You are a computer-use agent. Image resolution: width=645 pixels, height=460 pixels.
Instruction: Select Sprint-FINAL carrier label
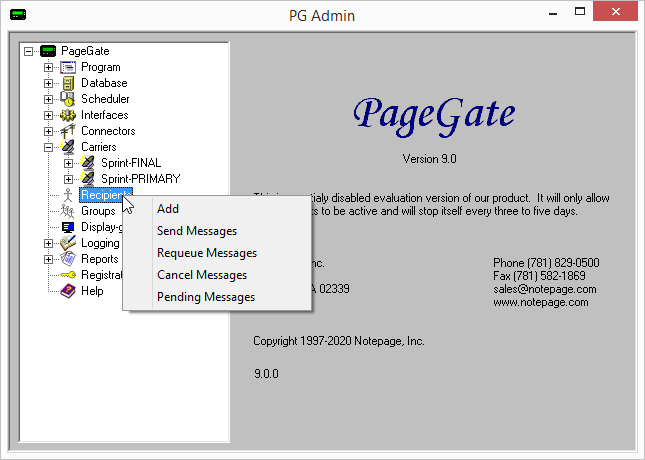131,163
